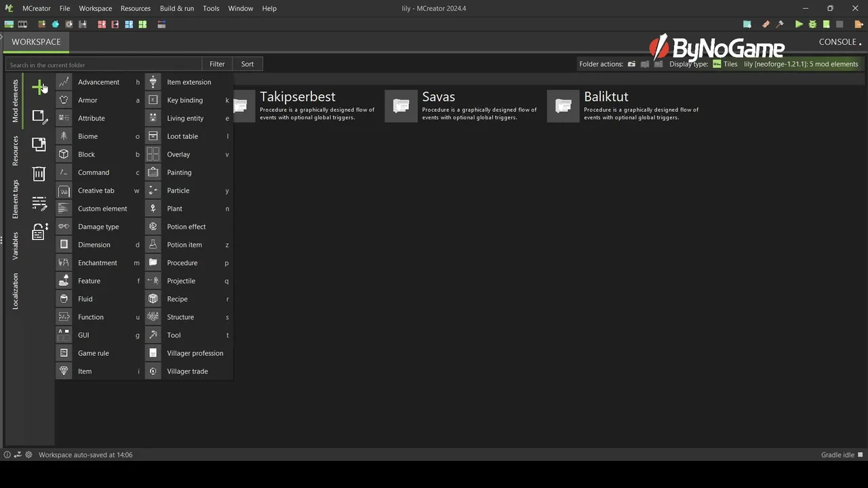Select the Takipserbest procedure tile
Image resolution: width=868 pixels, height=488 pixels.
tap(305, 106)
